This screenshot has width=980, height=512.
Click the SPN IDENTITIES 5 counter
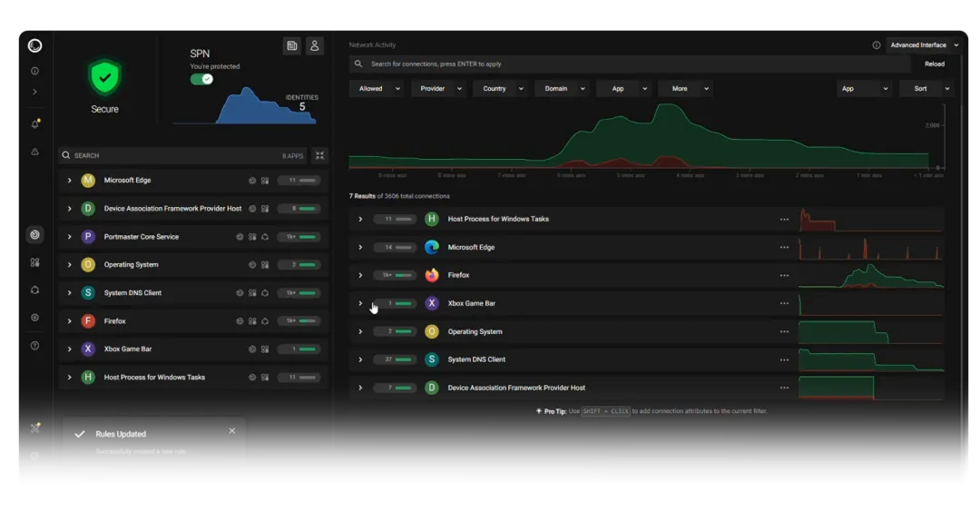[x=302, y=103]
